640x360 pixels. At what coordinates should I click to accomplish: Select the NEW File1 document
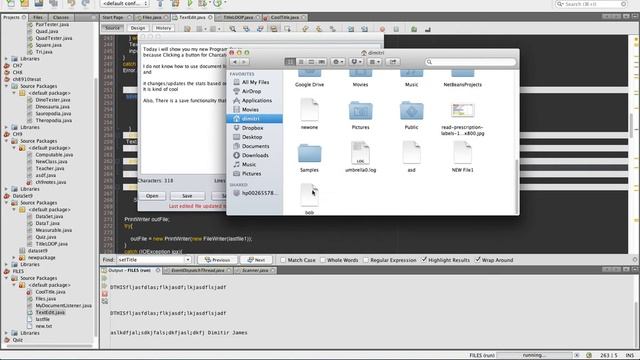(462, 153)
